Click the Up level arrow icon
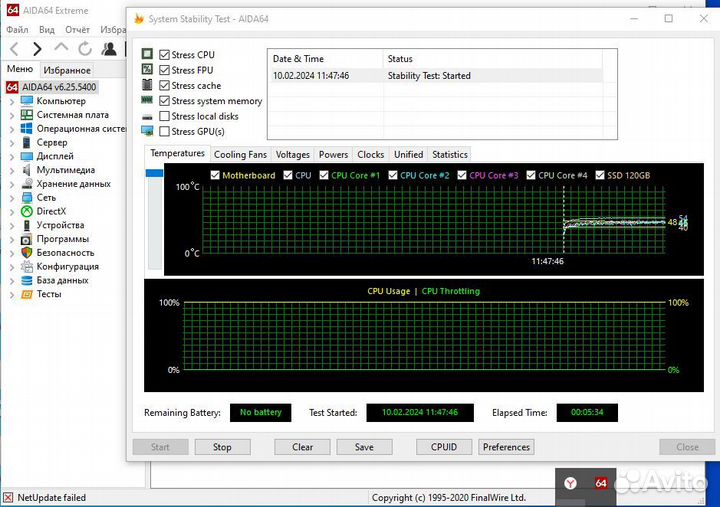 [61, 48]
